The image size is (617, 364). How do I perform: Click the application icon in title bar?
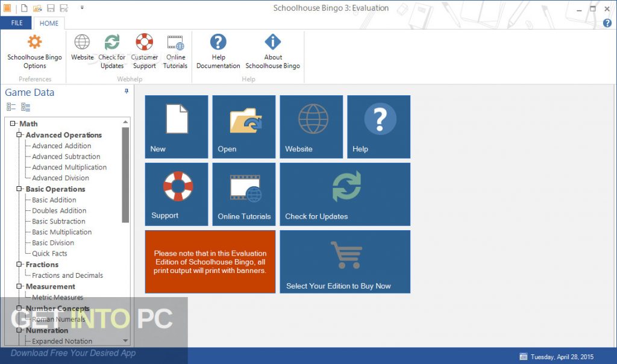click(x=7, y=8)
